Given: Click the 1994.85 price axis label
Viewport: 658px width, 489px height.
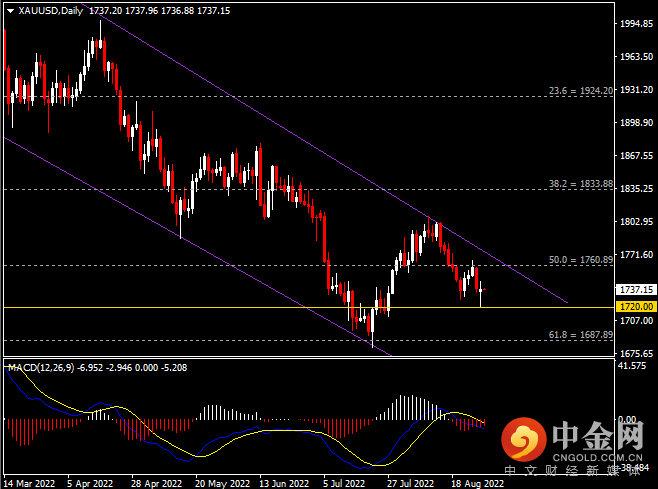Looking at the screenshot, I should pyautogui.click(x=637, y=24).
